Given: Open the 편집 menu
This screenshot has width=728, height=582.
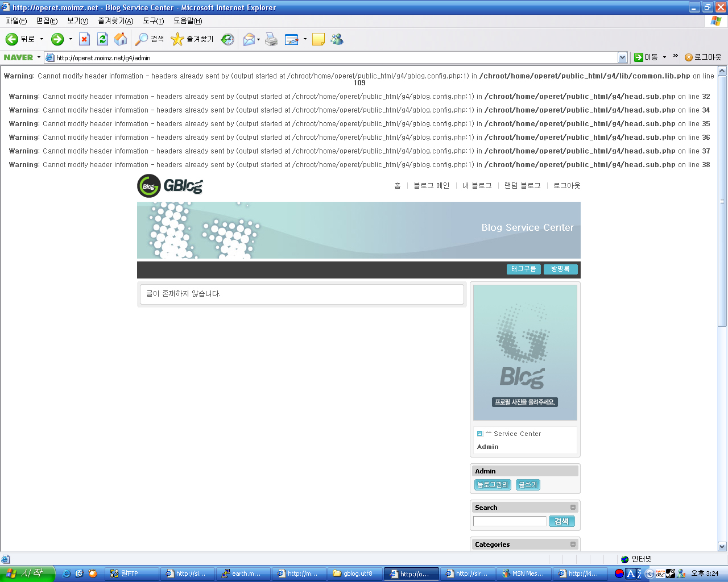Looking at the screenshot, I should coord(47,21).
